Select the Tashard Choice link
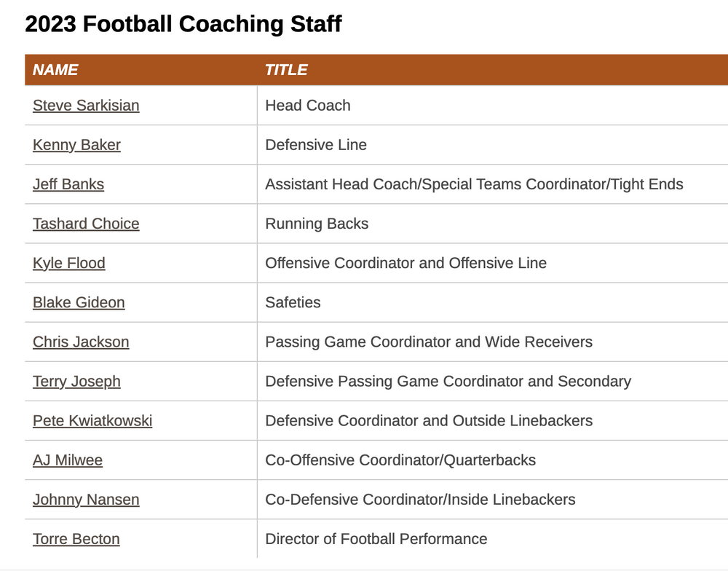 86,224
